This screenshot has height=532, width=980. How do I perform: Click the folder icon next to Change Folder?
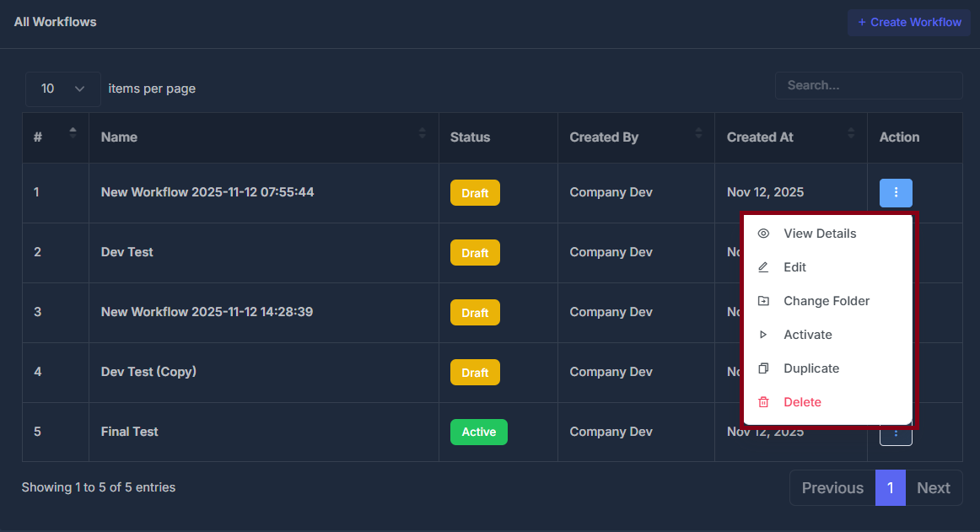(764, 300)
